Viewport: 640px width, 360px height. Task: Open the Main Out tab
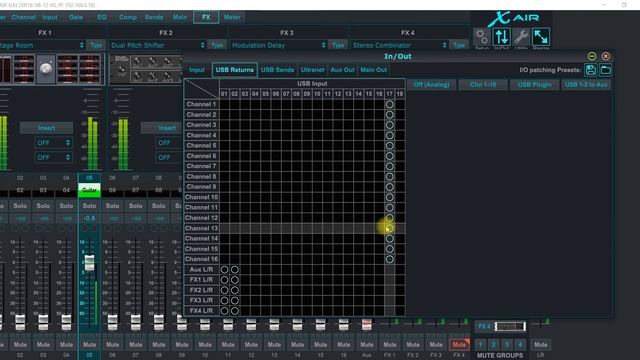(x=373, y=70)
